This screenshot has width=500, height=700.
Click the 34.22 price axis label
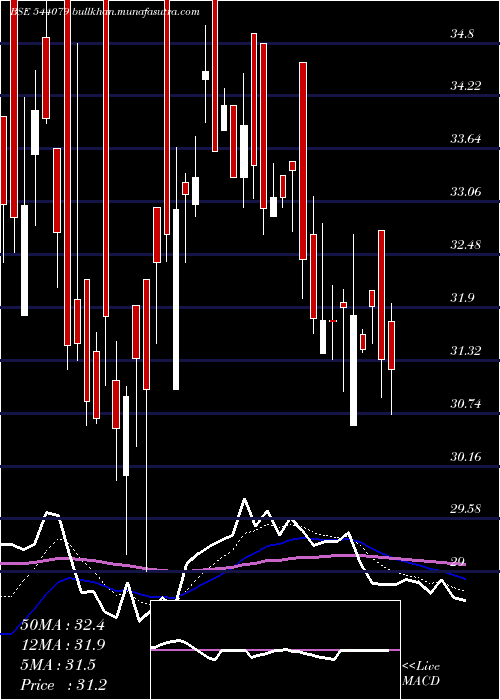coord(465,86)
